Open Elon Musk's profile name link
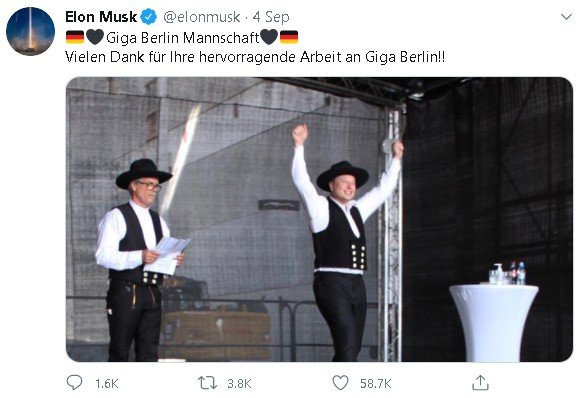The image size is (581, 398). (101, 17)
